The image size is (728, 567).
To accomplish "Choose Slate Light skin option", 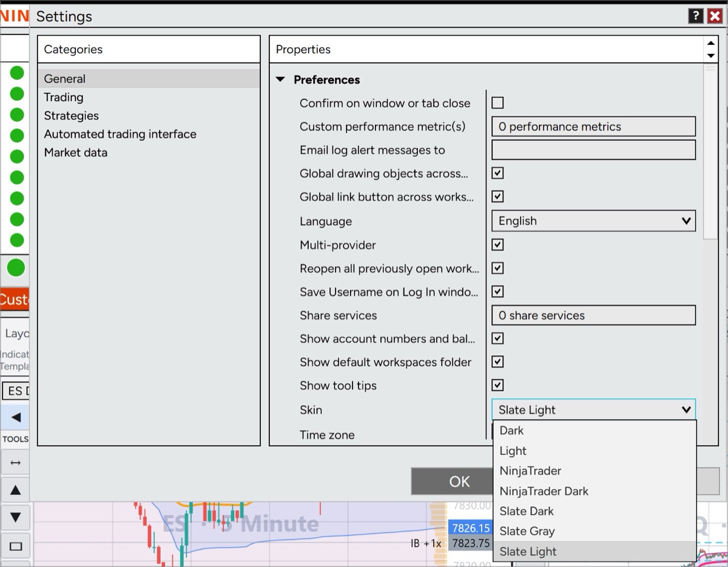I will (x=595, y=551).
